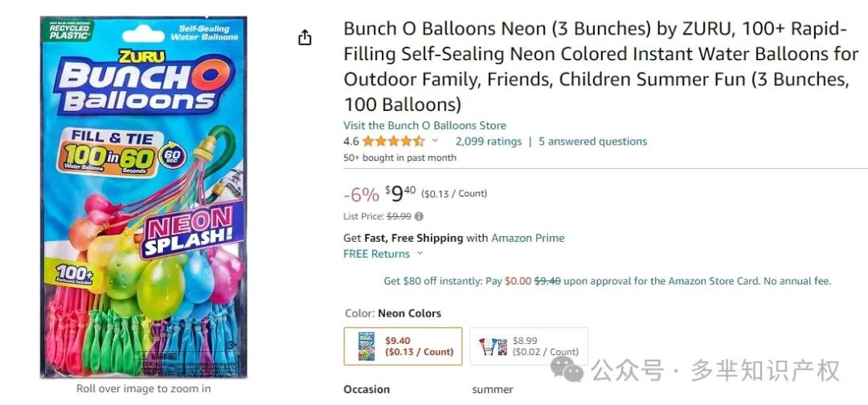This screenshot has height=405, width=868.
Task: Visit the Bunch O Balloons Store link
Action: pyautogui.click(x=424, y=125)
